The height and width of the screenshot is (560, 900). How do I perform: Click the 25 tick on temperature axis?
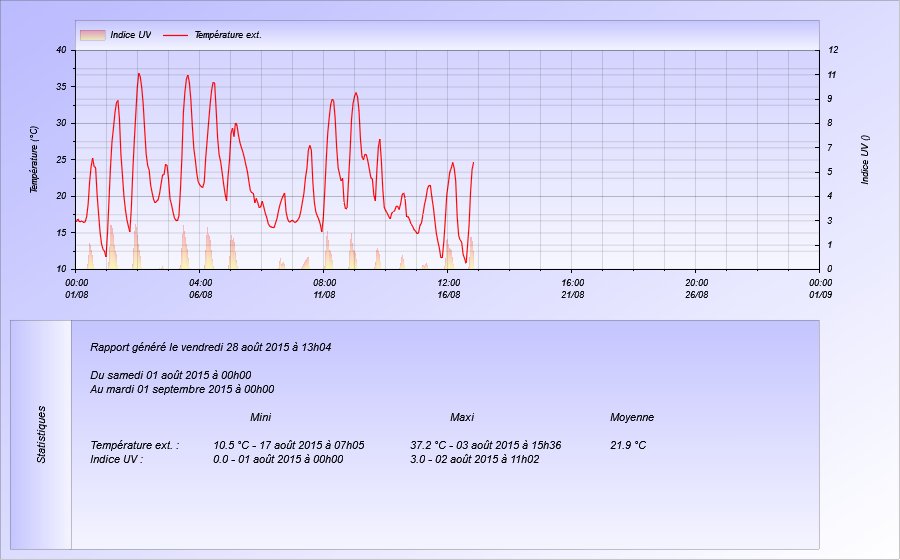click(61, 160)
